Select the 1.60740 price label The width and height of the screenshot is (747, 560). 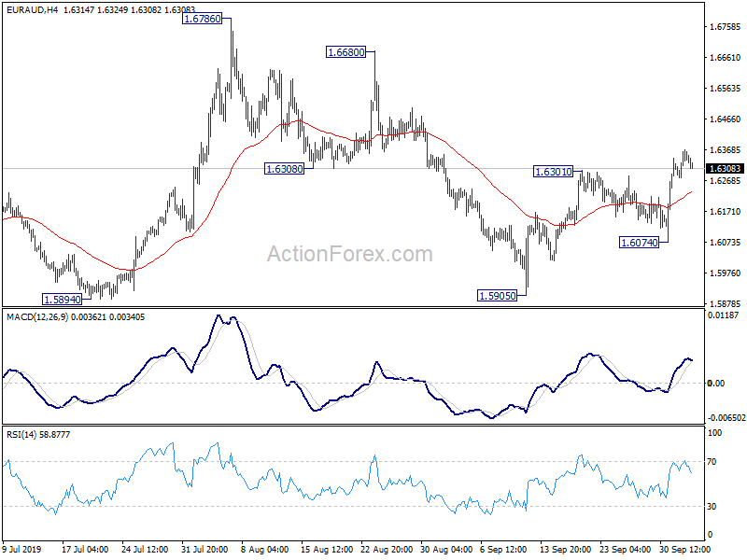tap(640, 243)
